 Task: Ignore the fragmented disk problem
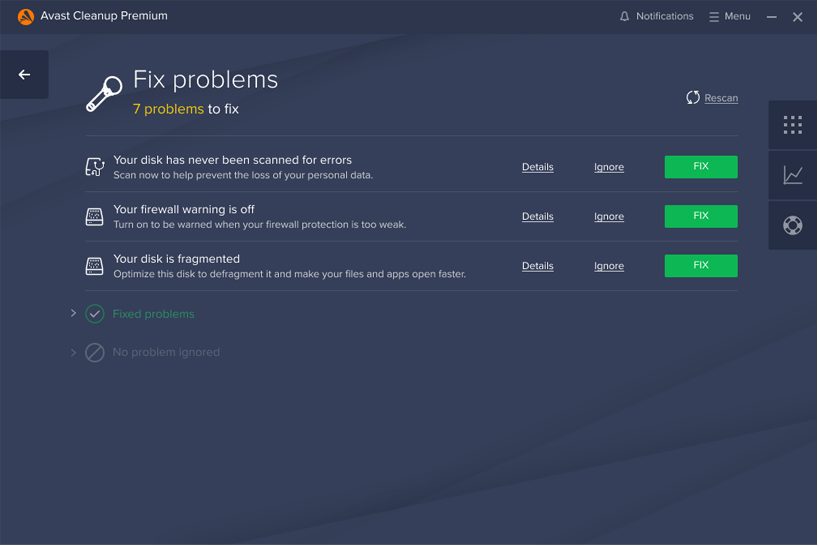coord(609,266)
